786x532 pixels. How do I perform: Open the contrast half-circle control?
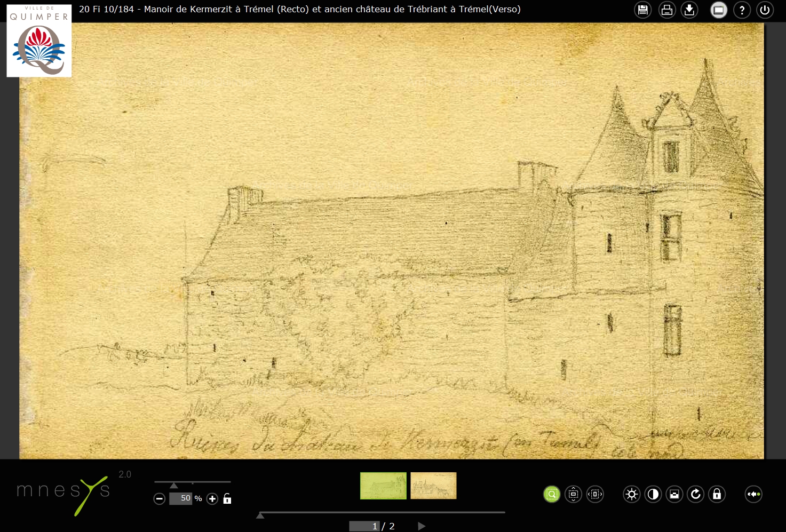point(653,494)
